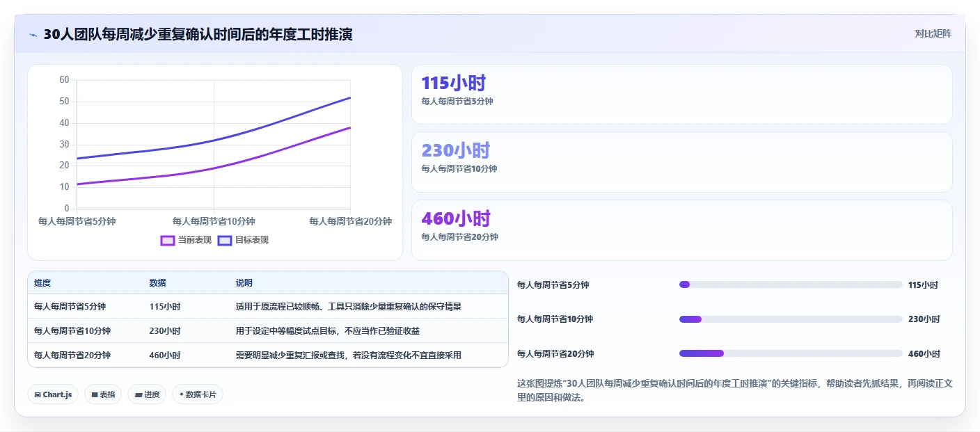Image resolution: width=980 pixels, height=432 pixels.
Task: Click chart x-axis label 每人每周节省5分钟
Action: point(77,221)
